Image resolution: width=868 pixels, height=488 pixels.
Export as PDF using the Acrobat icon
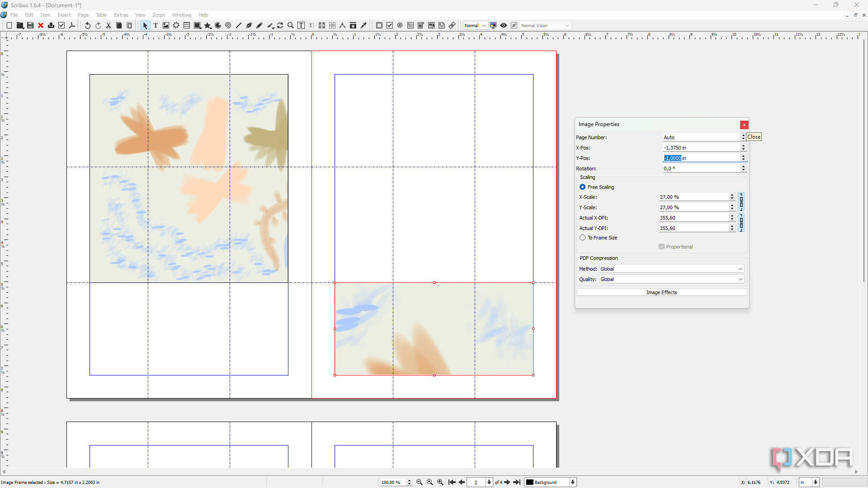(72, 26)
